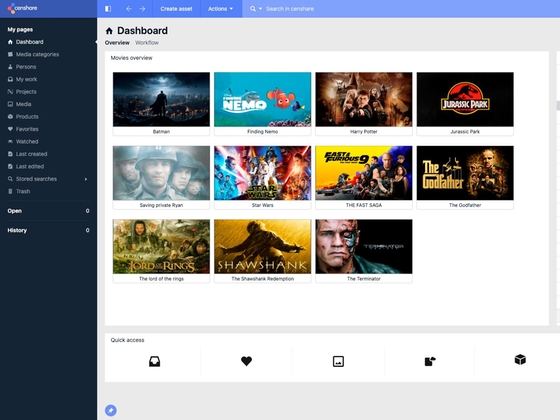560x420 pixels.
Task: Click the search magnifier icon
Action: point(253,9)
